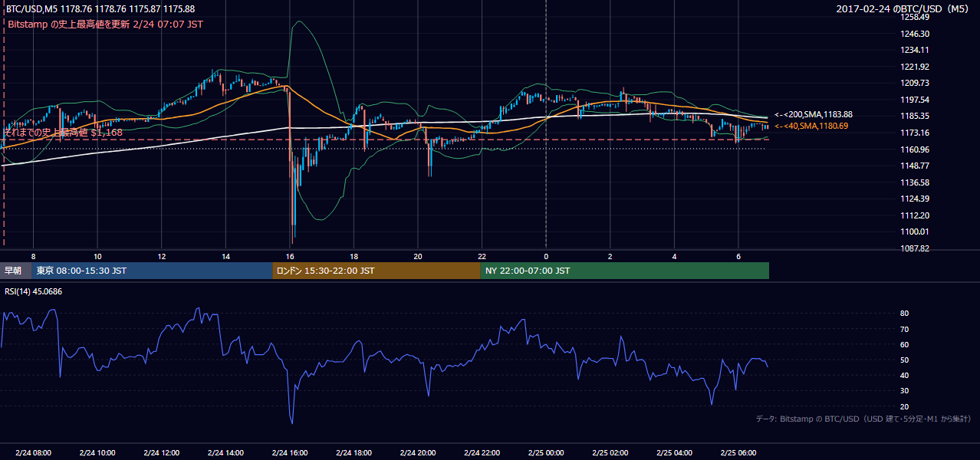Click RSI axis level 80
The image size is (980, 460).
coord(904,314)
